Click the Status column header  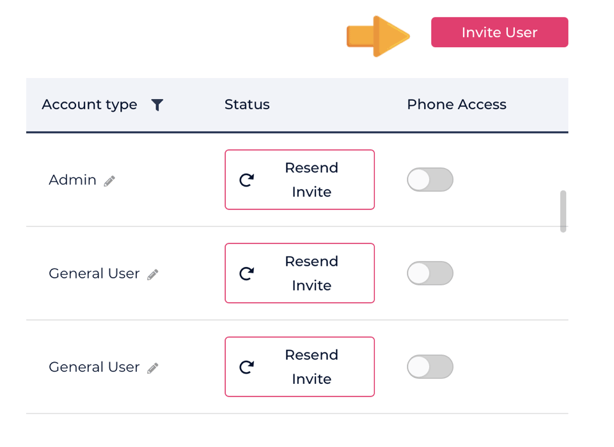point(247,105)
